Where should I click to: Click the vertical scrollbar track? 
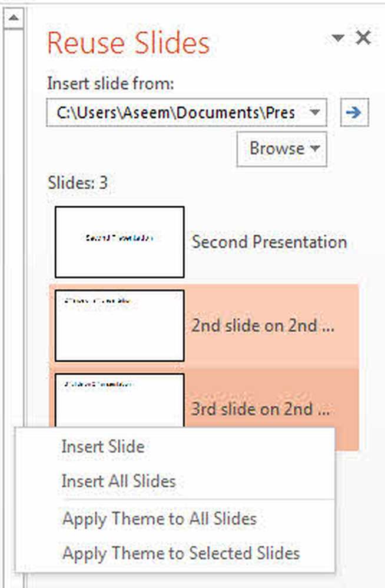coord(14,225)
